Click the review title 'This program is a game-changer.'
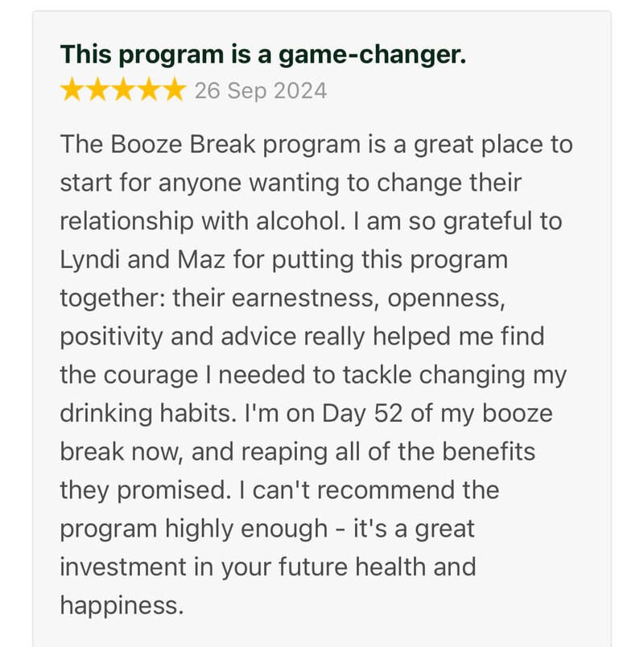644x647 pixels. tap(263, 55)
